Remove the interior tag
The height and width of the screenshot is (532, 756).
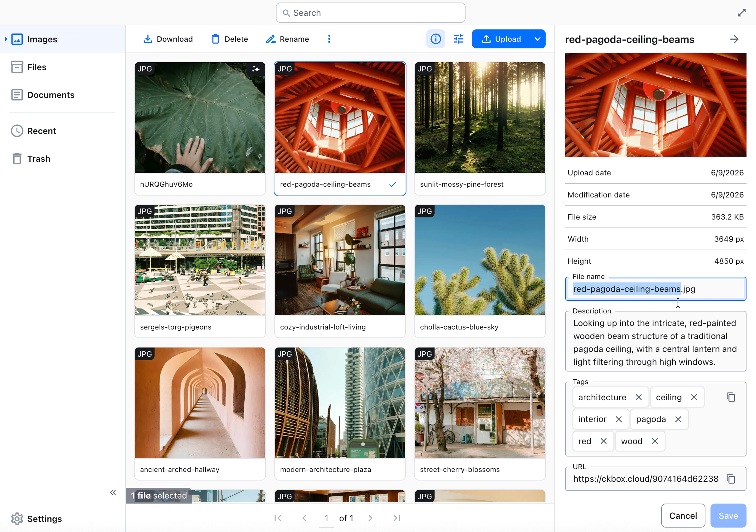click(x=619, y=419)
